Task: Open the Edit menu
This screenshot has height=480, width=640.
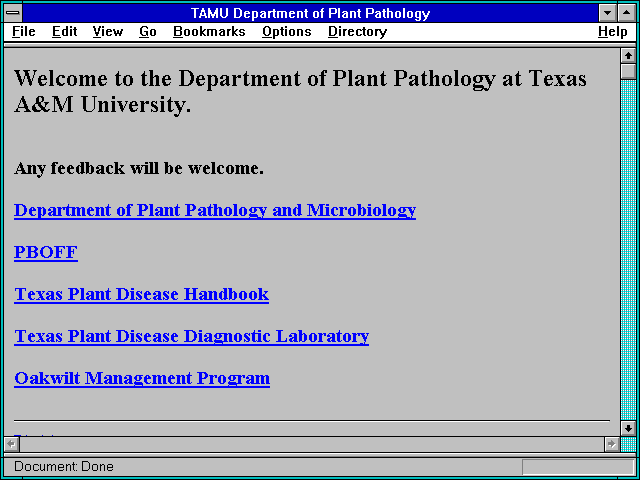Action: [x=64, y=32]
